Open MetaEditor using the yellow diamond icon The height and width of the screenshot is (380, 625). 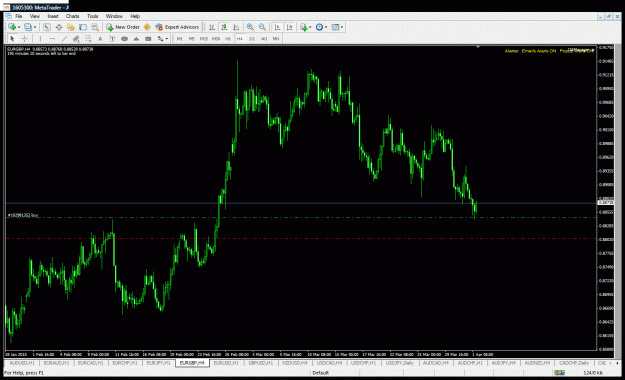pyautogui.click(x=147, y=27)
